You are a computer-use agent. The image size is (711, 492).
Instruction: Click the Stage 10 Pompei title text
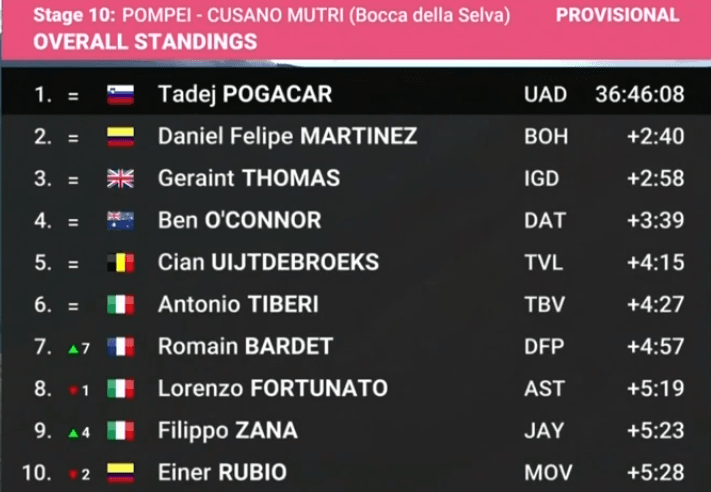coord(272,16)
